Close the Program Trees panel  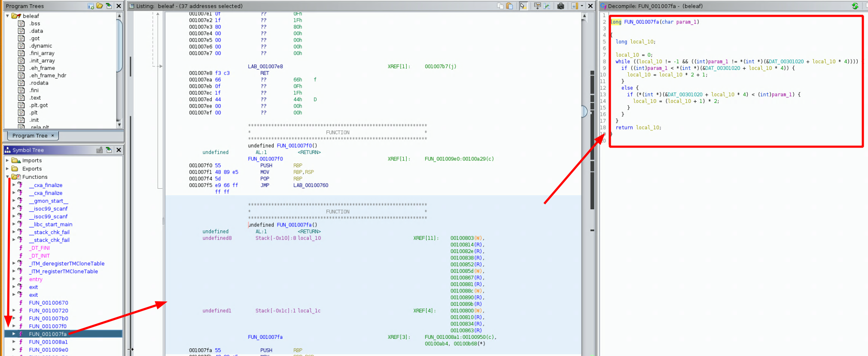coord(119,6)
